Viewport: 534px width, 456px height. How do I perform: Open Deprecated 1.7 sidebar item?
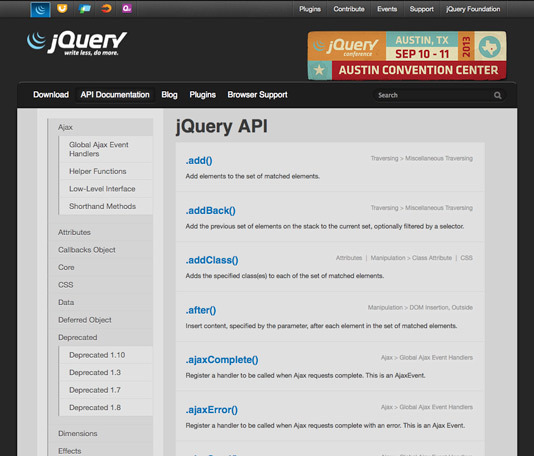coord(95,390)
